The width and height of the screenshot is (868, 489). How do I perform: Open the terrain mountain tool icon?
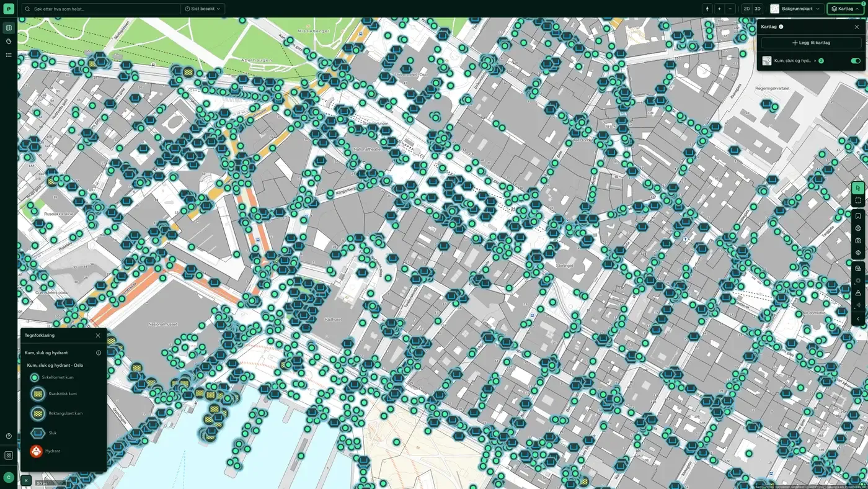coord(858,293)
